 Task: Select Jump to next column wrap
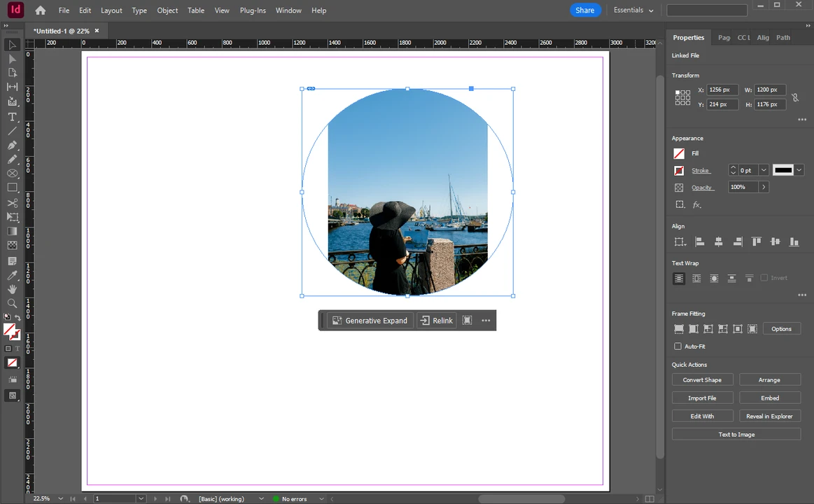pyautogui.click(x=749, y=279)
